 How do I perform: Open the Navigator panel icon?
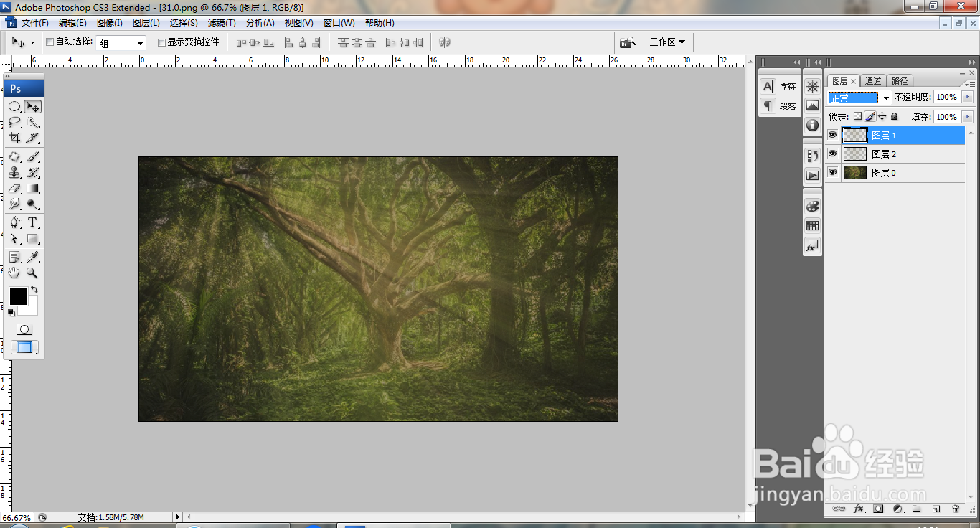click(812, 87)
